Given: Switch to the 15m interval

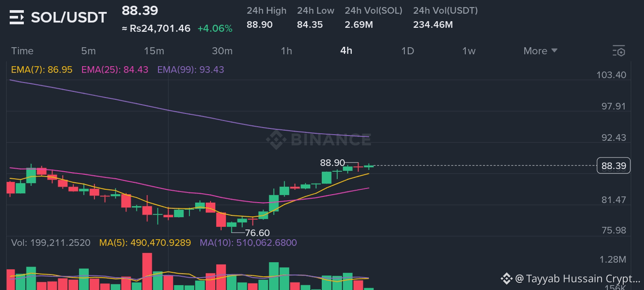Looking at the screenshot, I should [154, 51].
